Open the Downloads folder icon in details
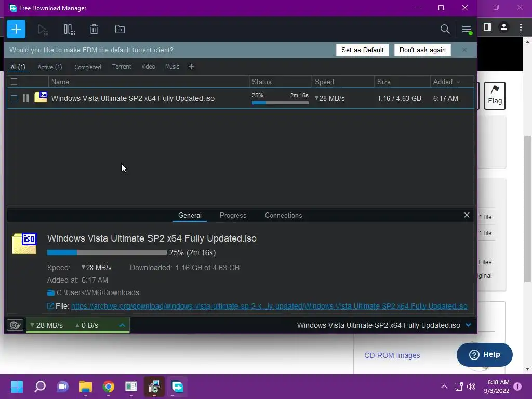532x399 pixels. [51, 292]
